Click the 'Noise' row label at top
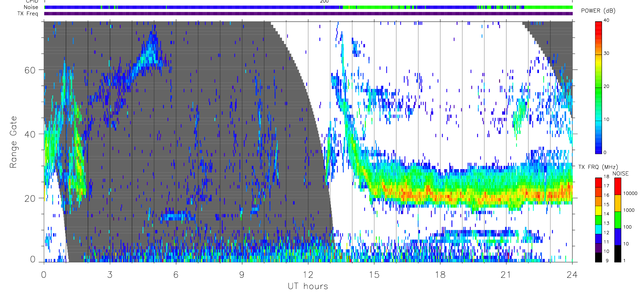 click(31, 7)
